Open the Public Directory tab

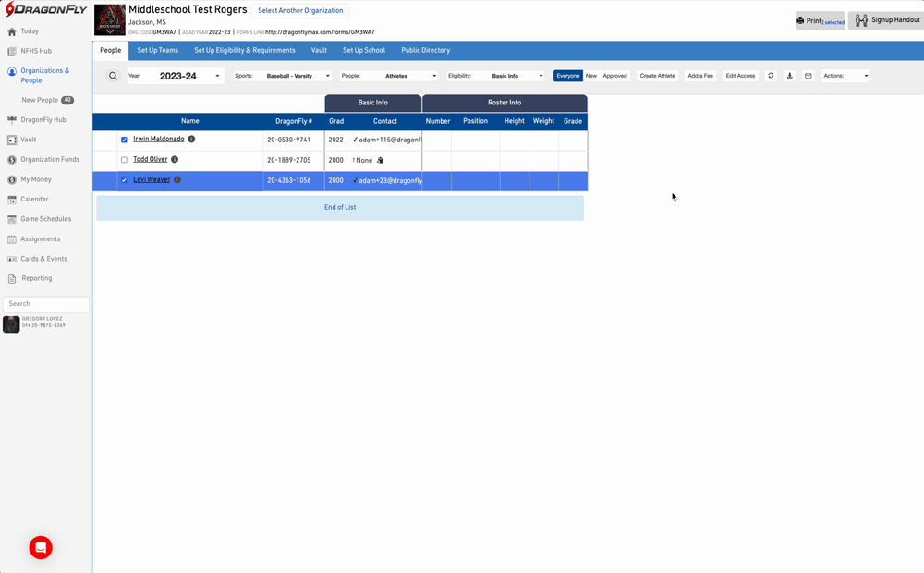point(425,50)
